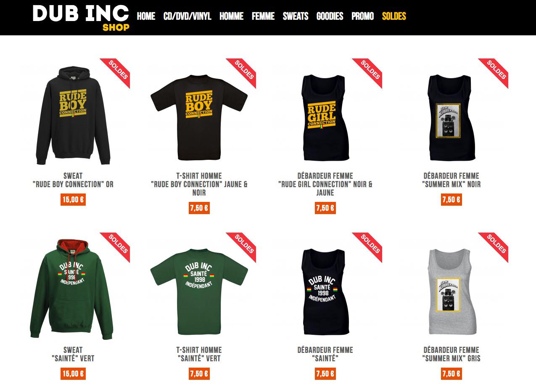Viewport: 536px width, 392px height.
Task: Click the SOLDES ribbon on the black hoodie
Action: pyautogui.click(x=116, y=71)
